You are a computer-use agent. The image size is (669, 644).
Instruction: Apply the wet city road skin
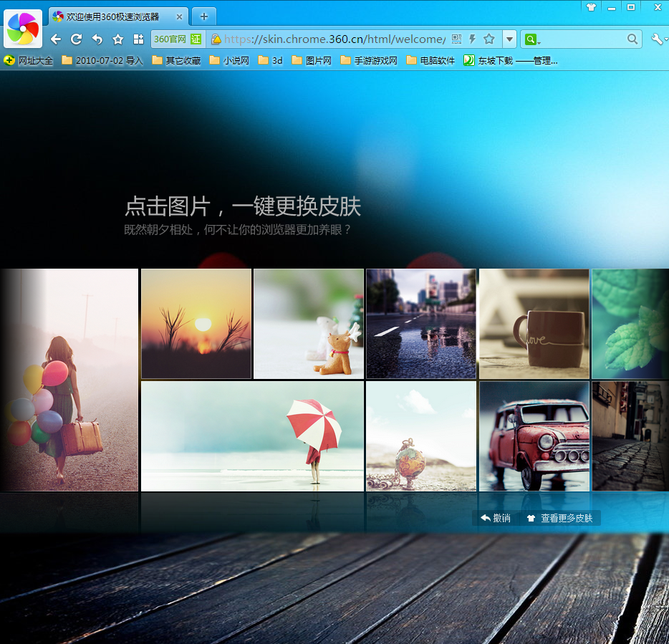(x=421, y=324)
